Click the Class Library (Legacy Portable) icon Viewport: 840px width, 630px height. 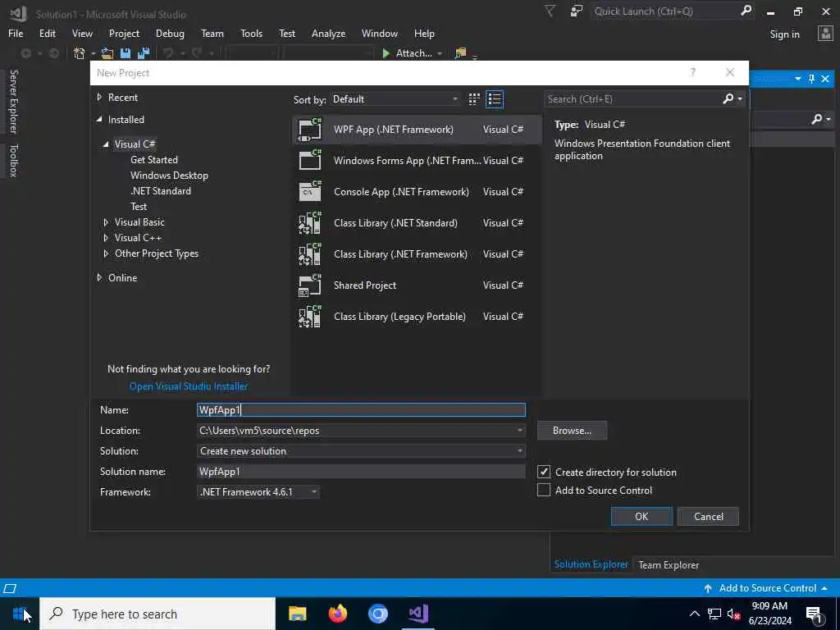[x=309, y=316]
